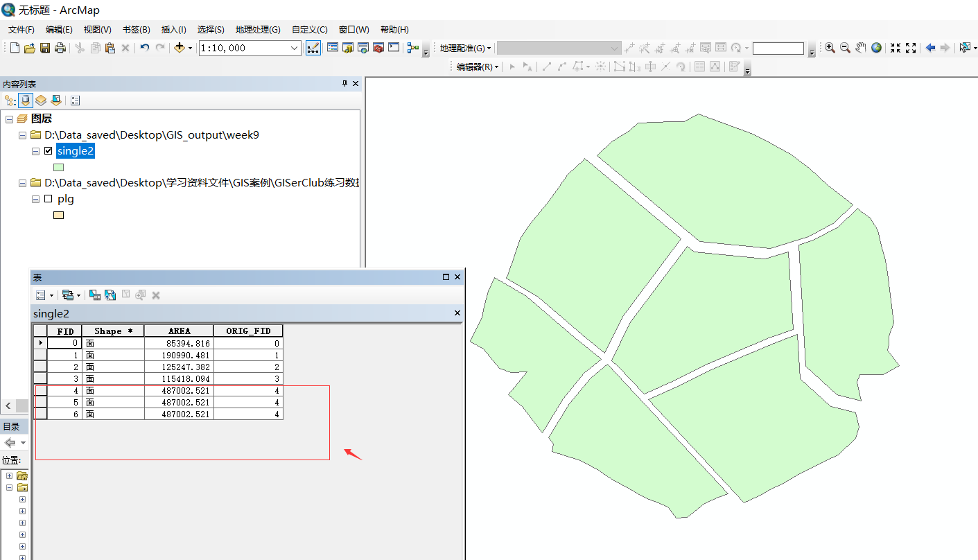Collapse the GIS_output\week9 folder node
The image size is (978, 560).
click(x=22, y=135)
